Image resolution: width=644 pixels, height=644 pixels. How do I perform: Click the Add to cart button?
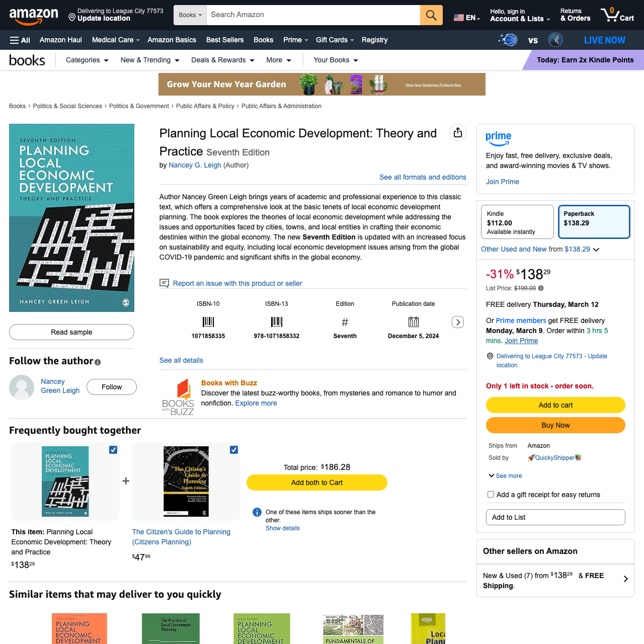555,405
